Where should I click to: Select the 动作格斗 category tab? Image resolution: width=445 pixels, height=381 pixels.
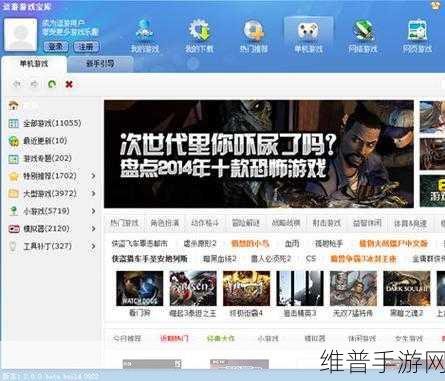(205, 223)
